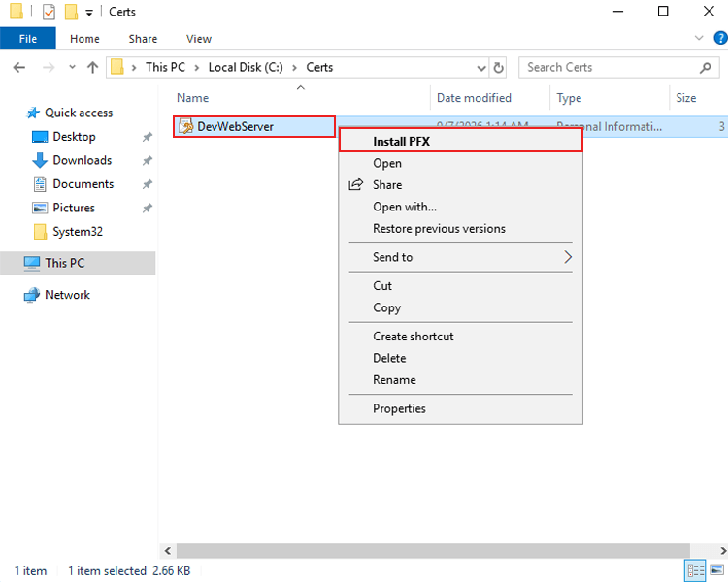Click the folder icon in address bar
This screenshot has height=582, width=728.
(117, 67)
